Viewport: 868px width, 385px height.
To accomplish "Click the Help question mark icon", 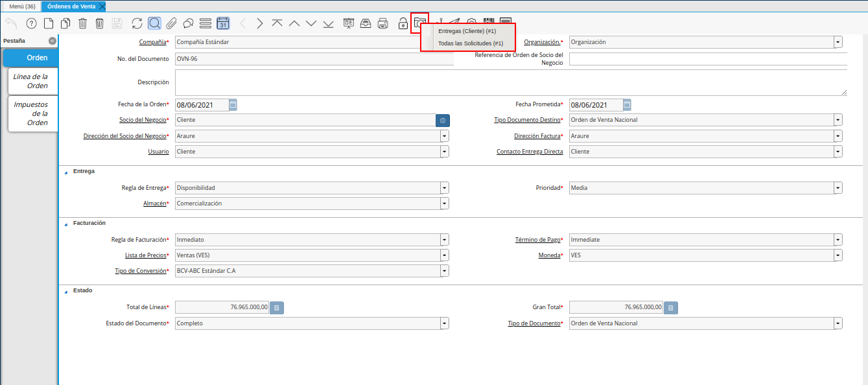I will click(x=31, y=23).
